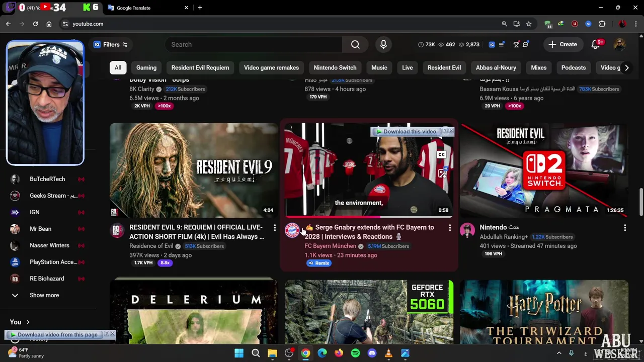This screenshot has height=362, width=644.
Task: Open the Chrome extensions puzzle icon
Action: tap(602, 24)
